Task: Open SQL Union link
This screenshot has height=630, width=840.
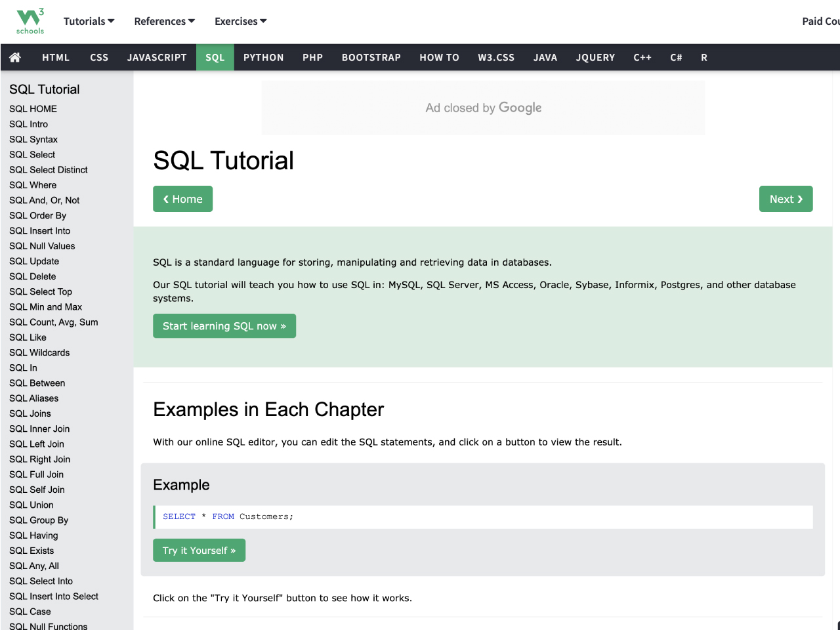Action: point(31,505)
